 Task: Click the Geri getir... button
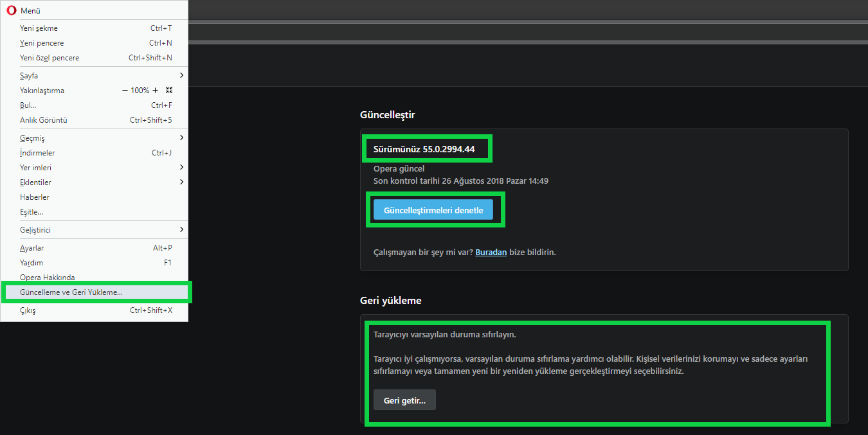coord(404,400)
